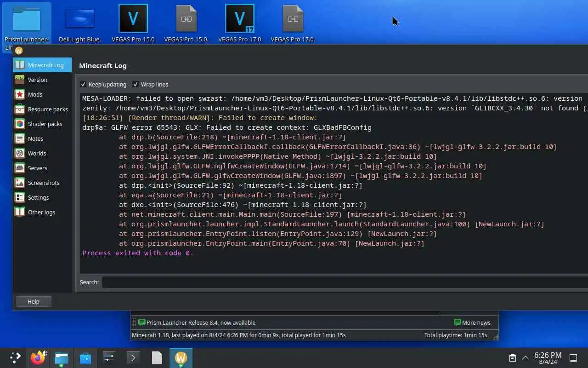
Task: Toggle the Keep updating checkbox
Action: 103,84
